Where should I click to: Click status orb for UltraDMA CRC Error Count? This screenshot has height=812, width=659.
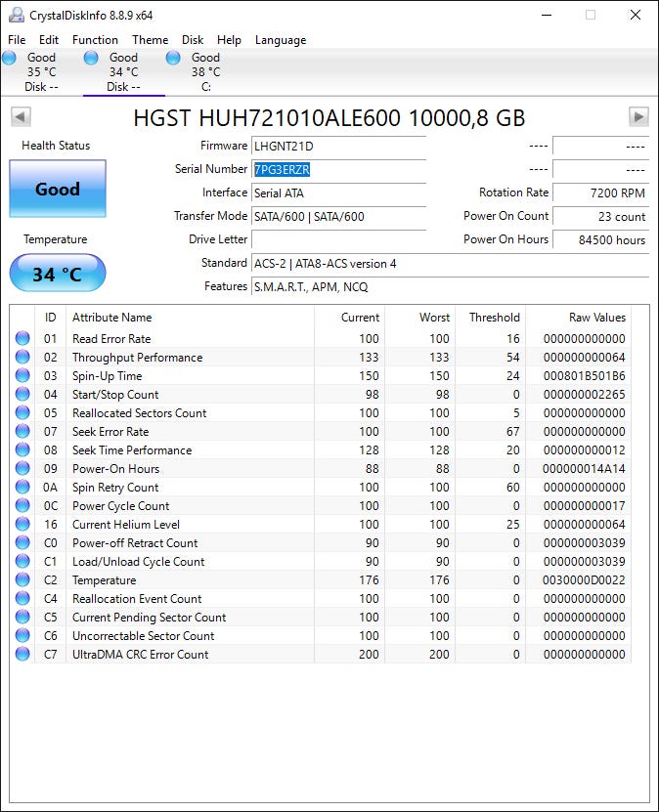pyautogui.click(x=22, y=654)
